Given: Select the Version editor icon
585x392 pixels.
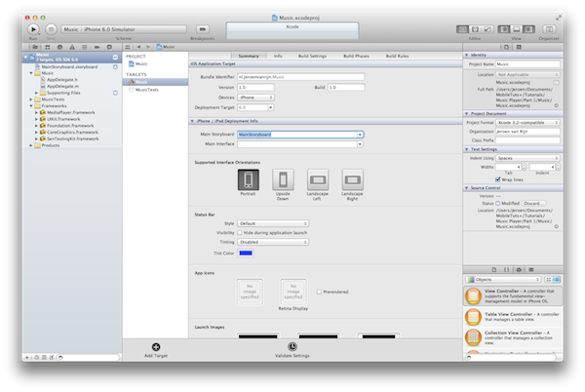Looking at the screenshot, I should (x=487, y=29).
